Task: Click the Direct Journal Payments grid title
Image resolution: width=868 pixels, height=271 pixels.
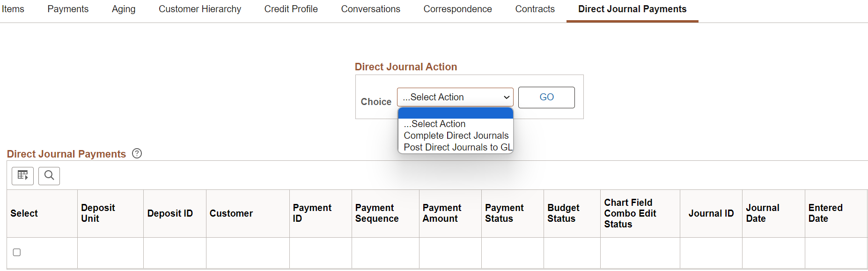Action: [x=66, y=154]
